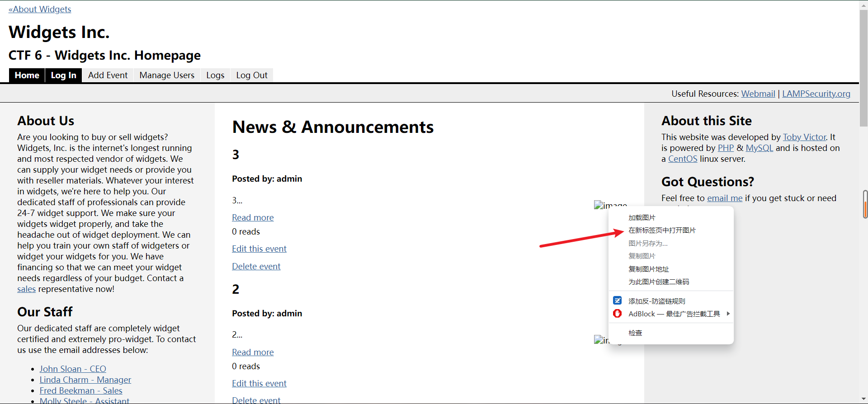
Task: Expand the AdBlock submenu arrow
Action: [x=728, y=314]
